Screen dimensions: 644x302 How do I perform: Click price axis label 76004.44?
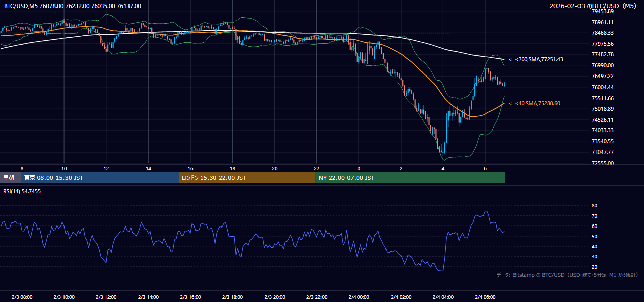tap(602, 87)
